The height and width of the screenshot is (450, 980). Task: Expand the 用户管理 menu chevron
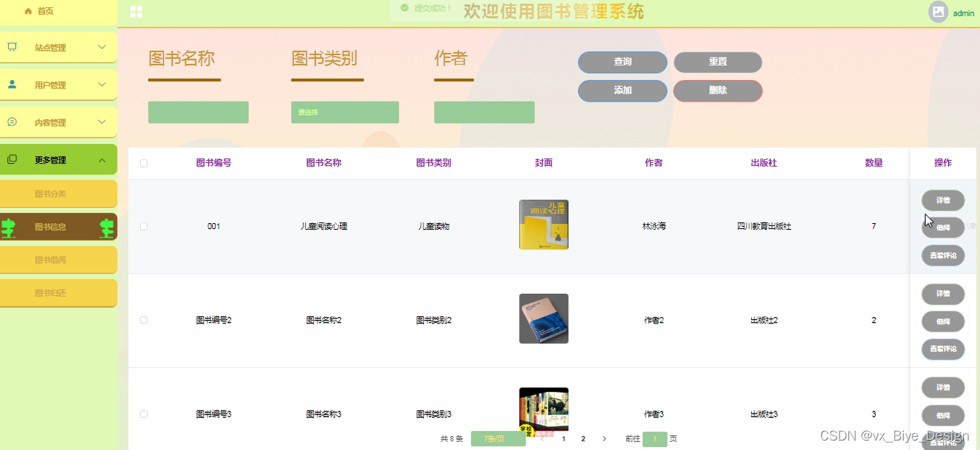click(102, 84)
